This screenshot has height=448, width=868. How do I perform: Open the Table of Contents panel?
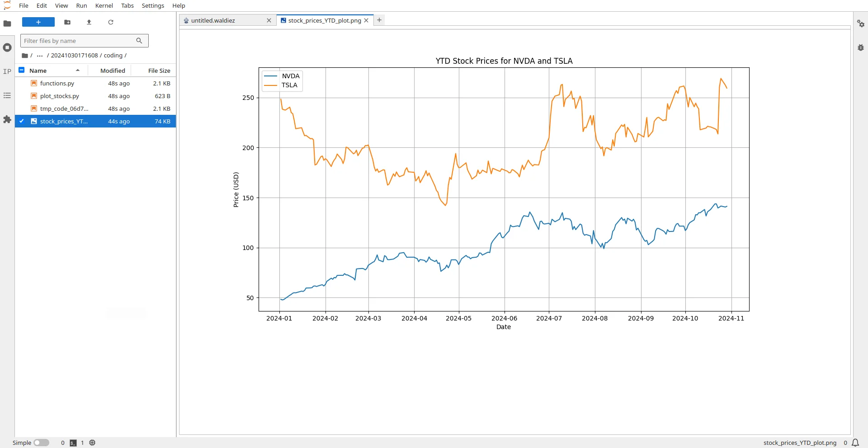coord(7,95)
